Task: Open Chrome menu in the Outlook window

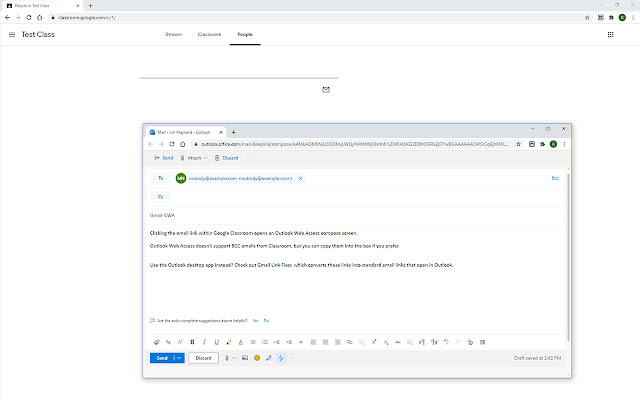Action: (x=564, y=144)
